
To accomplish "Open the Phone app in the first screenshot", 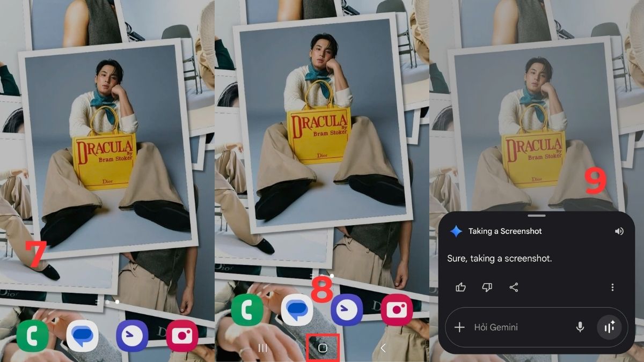I will pos(32,336).
